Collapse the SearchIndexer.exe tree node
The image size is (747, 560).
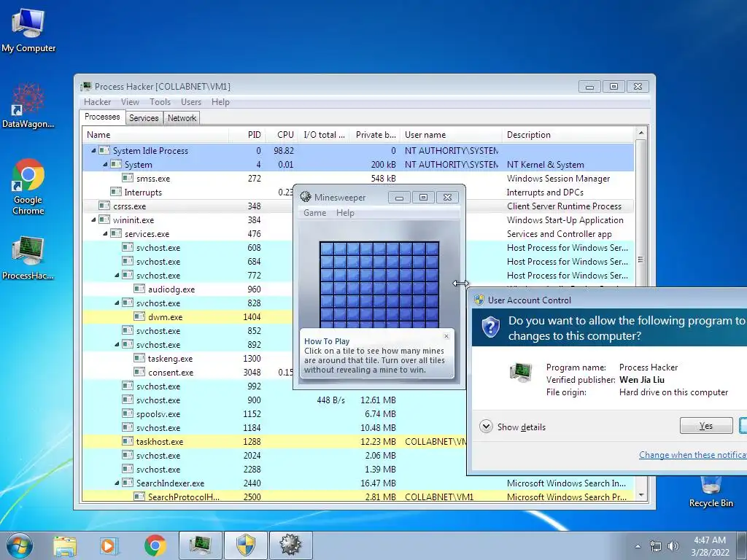117,483
